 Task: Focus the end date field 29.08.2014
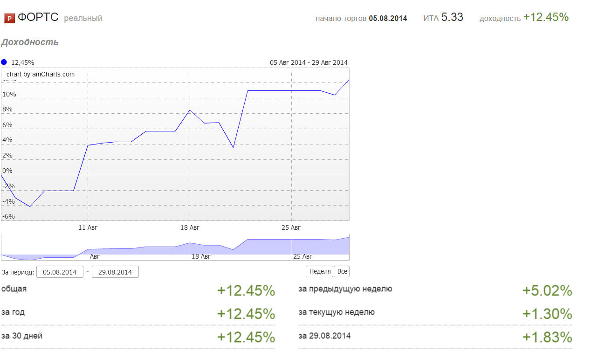pos(115,272)
